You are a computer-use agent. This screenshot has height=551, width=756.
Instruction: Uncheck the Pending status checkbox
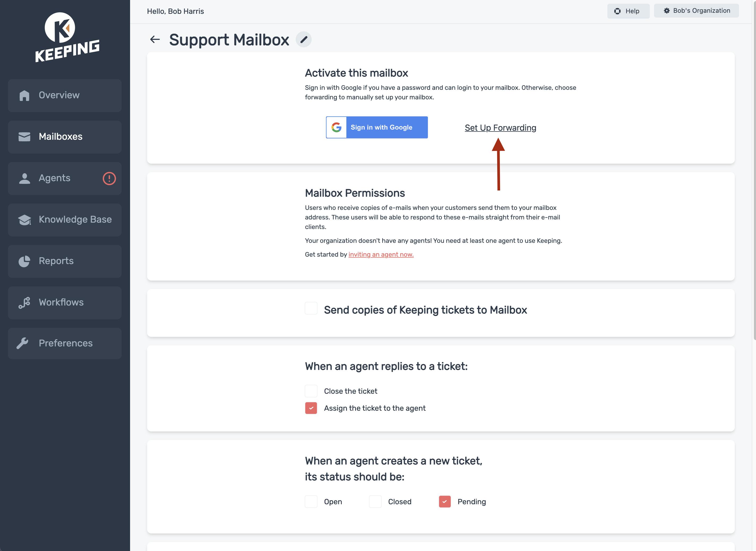click(445, 501)
